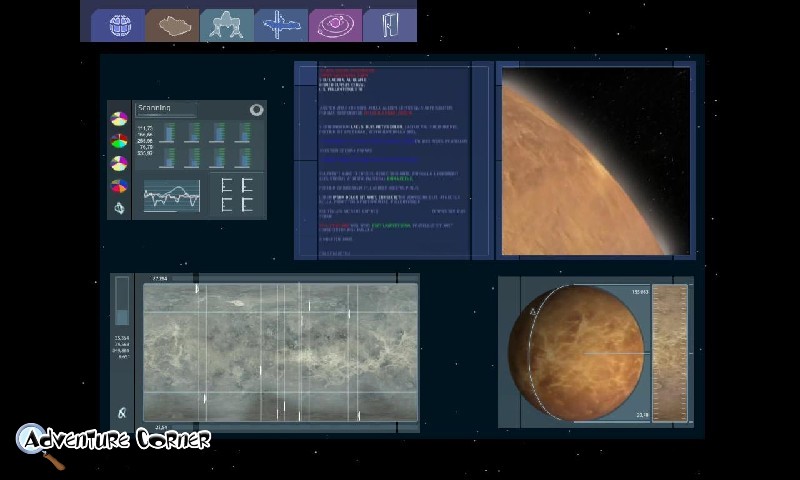This screenshot has width=800, height=480.
Task: Click the rotating orange planet globe
Action: 576,352
